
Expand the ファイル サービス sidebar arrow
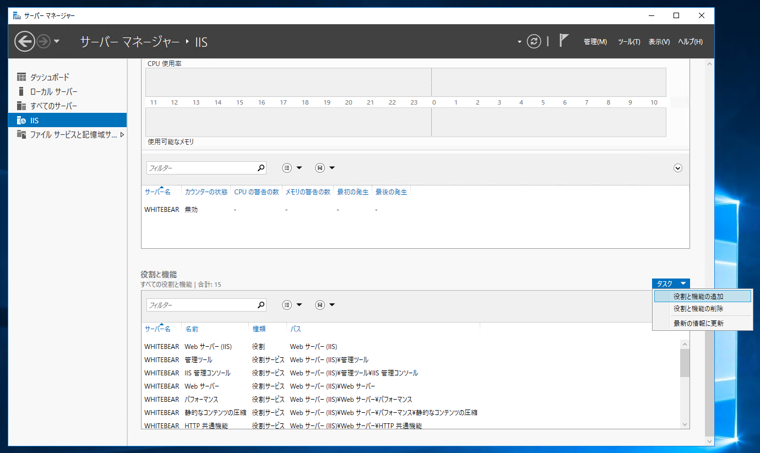(x=122, y=135)
